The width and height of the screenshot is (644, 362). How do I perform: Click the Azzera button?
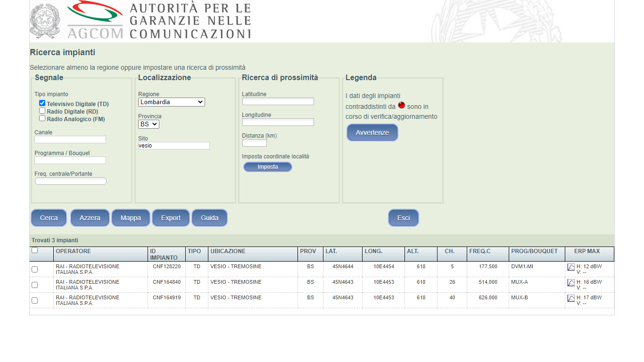(x=90, y=218)
